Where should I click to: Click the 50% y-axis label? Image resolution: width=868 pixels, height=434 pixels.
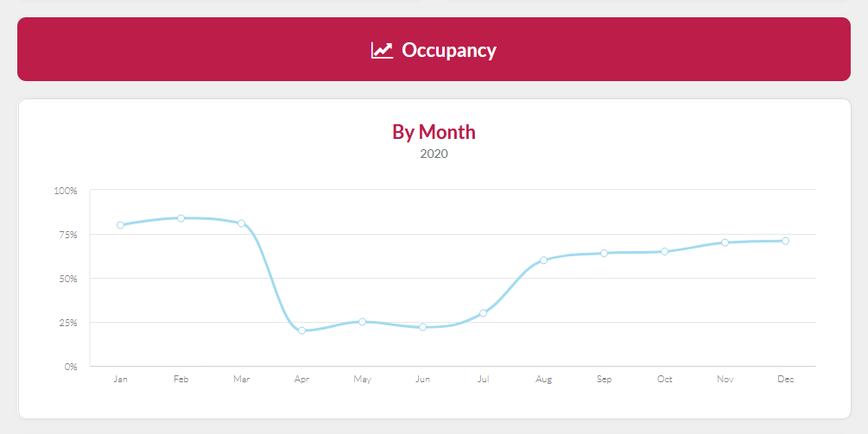(x=67, y=279)
